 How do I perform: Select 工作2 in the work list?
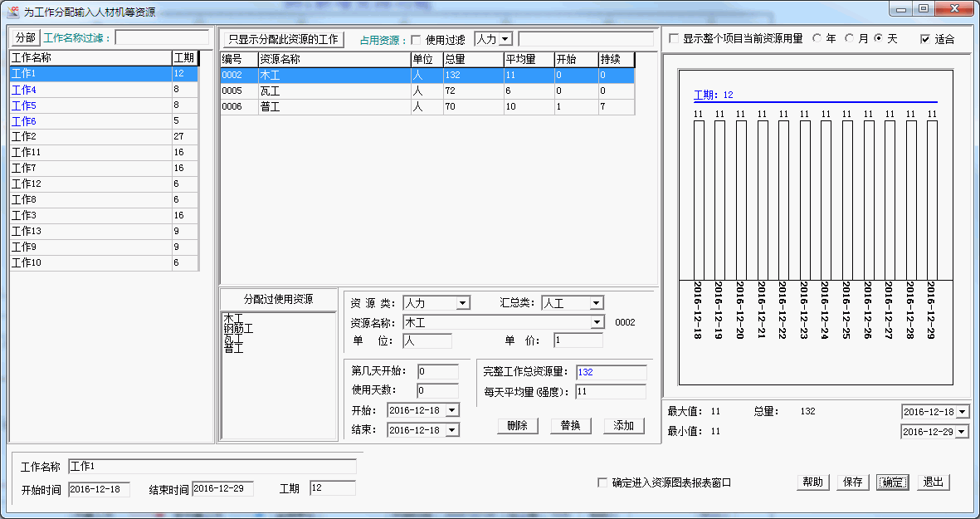point(91,137)
